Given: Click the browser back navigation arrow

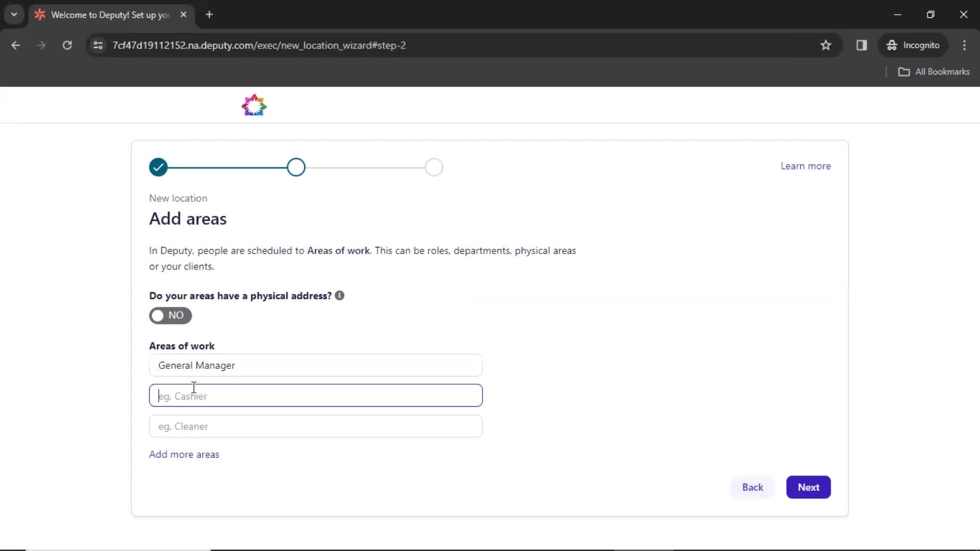Looking at the screenshot, I should point(16,45).
